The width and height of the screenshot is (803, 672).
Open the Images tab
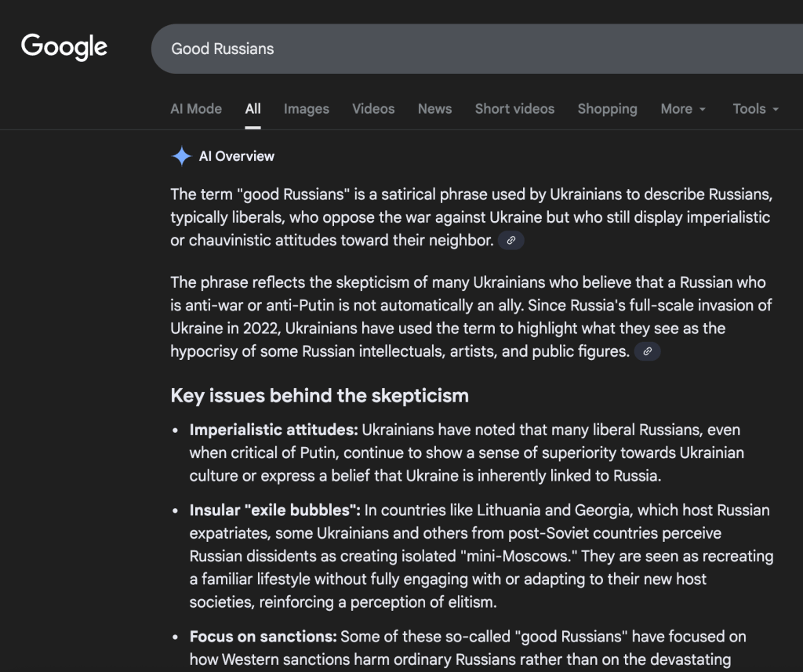point(306,109)
